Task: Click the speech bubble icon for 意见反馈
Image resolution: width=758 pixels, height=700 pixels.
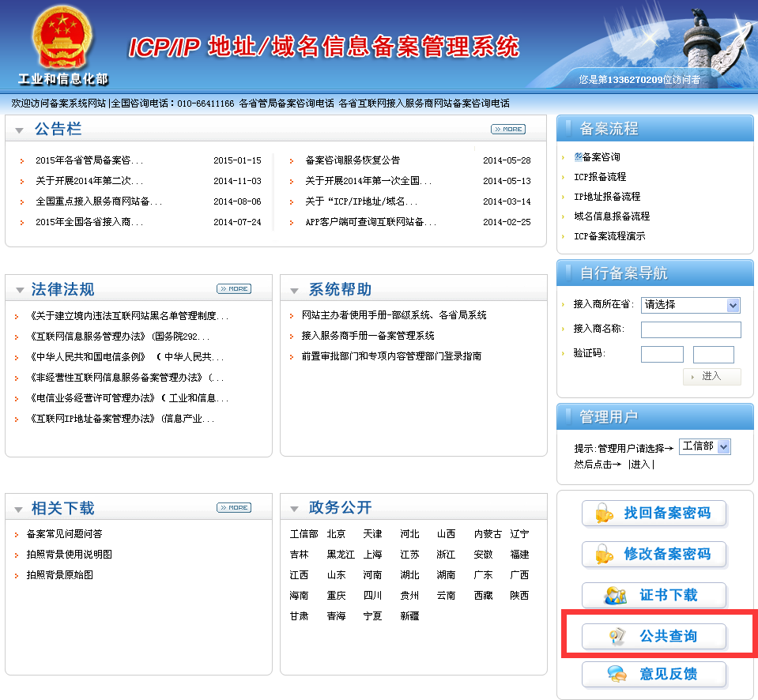Action: pyautogui.click(x=616, y=674)
